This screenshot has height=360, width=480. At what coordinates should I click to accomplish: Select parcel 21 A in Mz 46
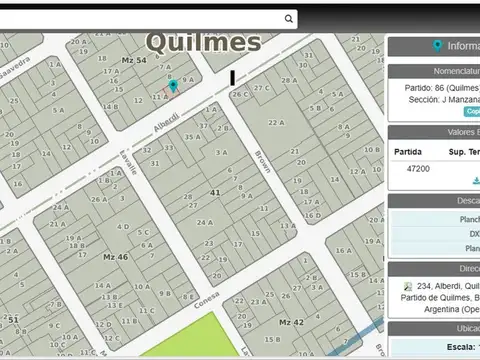pyautogui.click(x=59, y=224)
